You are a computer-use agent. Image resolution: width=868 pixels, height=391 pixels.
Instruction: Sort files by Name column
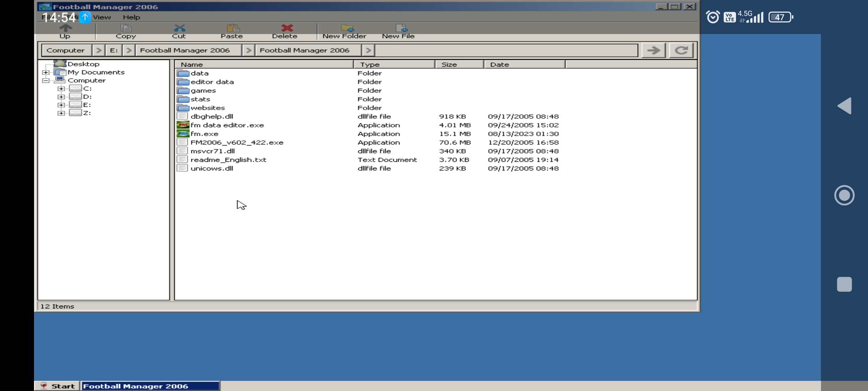coord(264,64)
